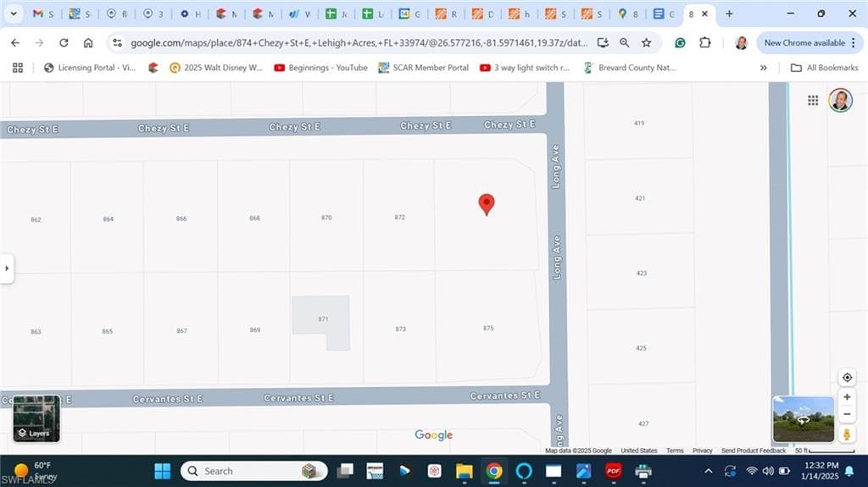Open the Street View photo thumbnail
Viewport: 868px width, 487px height.
(804, 419)
